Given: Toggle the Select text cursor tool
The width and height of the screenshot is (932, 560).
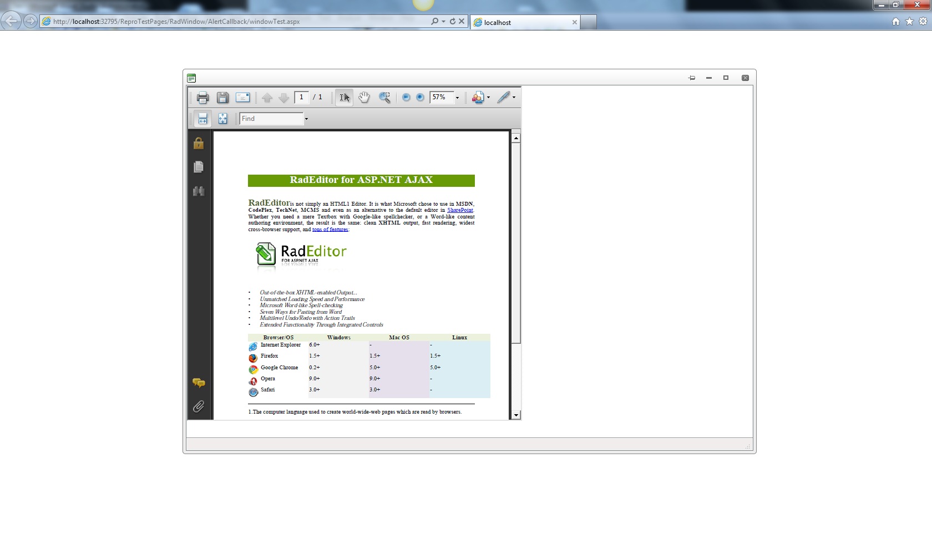Looking at the screenshot, I should (344, 98).
